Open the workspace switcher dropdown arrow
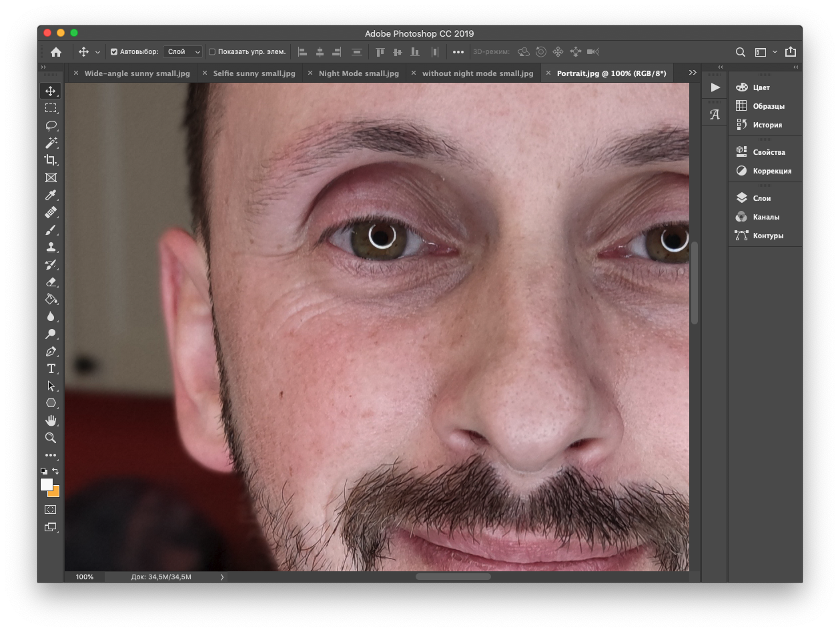 pyautogui.click(x=775, y=52)
